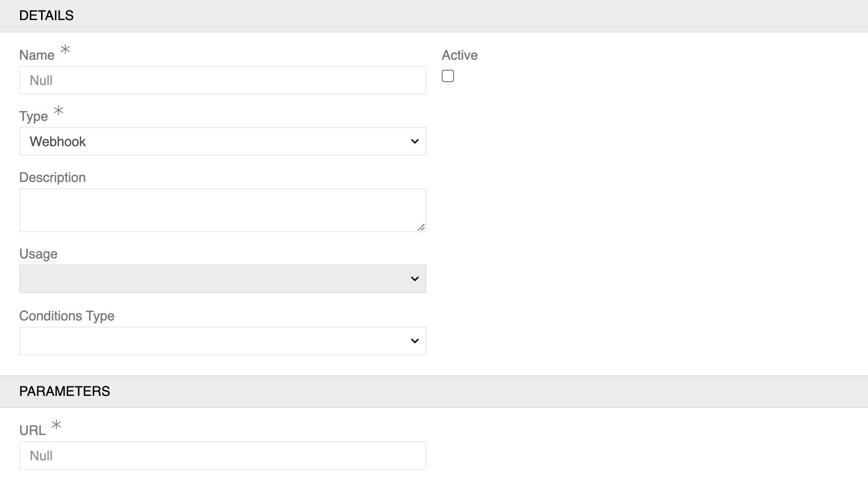This screenshot has height=489, width=868.
Task: Click the unchecked Active checkbox square
Action: pyautogui.click(x=448, y=76)
